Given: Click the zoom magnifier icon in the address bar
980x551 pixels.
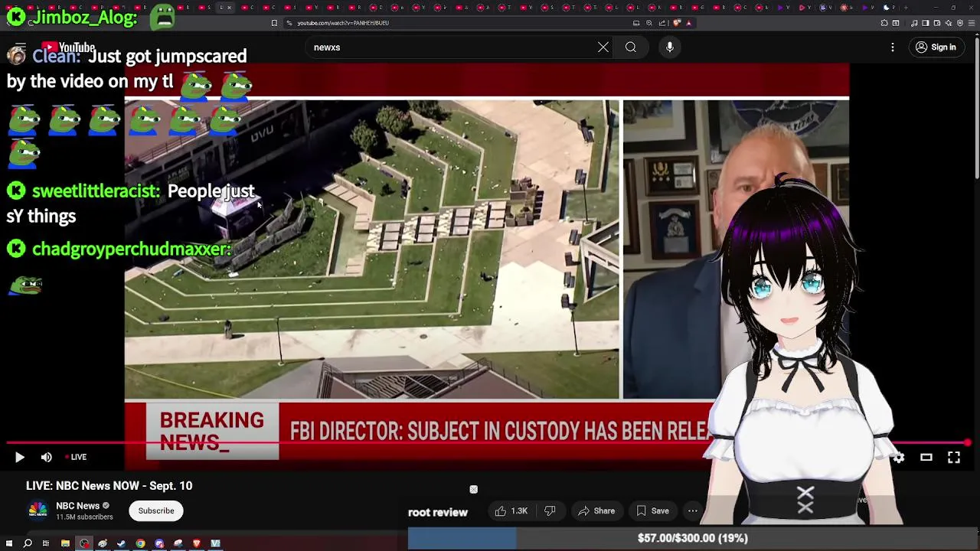Looking at the screenshot, I should (649, 23).
